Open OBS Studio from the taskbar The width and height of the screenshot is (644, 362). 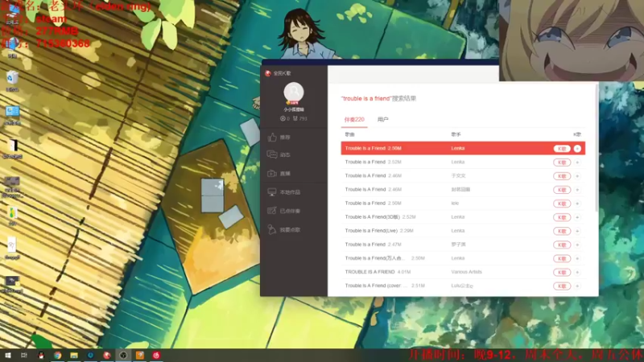click(123, 355)
